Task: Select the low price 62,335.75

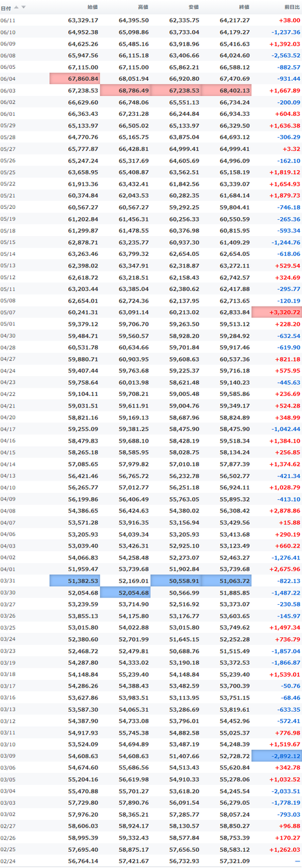Action: click(184, 20)
